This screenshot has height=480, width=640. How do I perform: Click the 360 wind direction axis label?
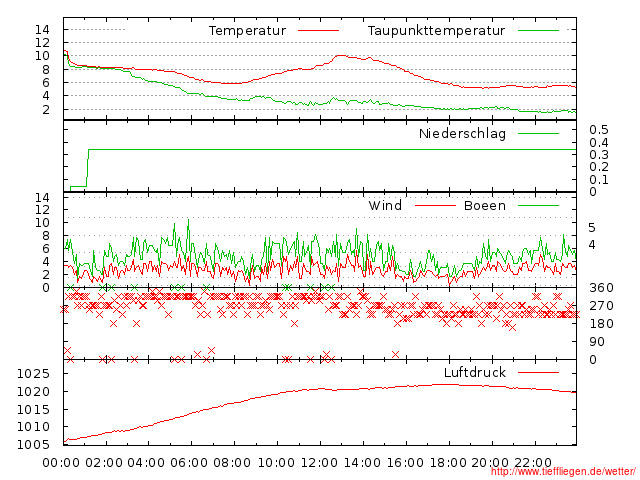[601, 288]
